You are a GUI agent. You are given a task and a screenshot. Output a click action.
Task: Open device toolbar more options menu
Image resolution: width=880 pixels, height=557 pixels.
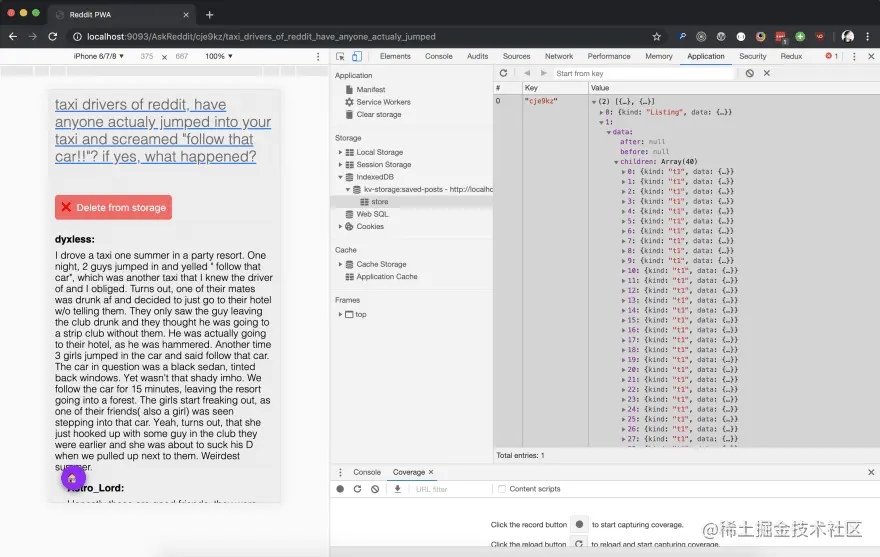point(318,56)
